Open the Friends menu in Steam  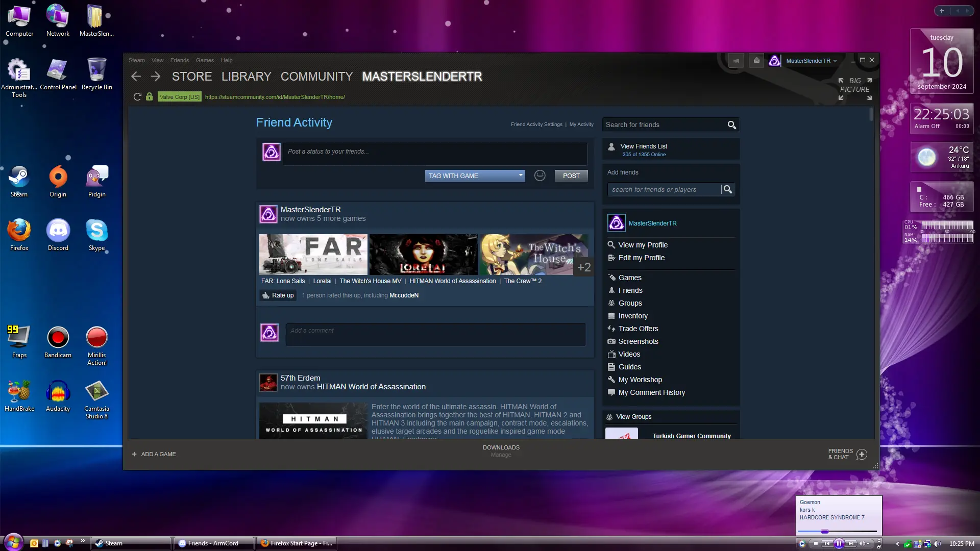click(180, 61)
